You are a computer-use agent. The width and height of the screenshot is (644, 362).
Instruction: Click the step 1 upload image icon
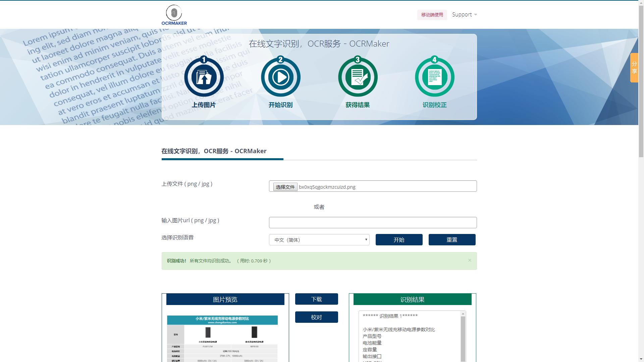204,76
